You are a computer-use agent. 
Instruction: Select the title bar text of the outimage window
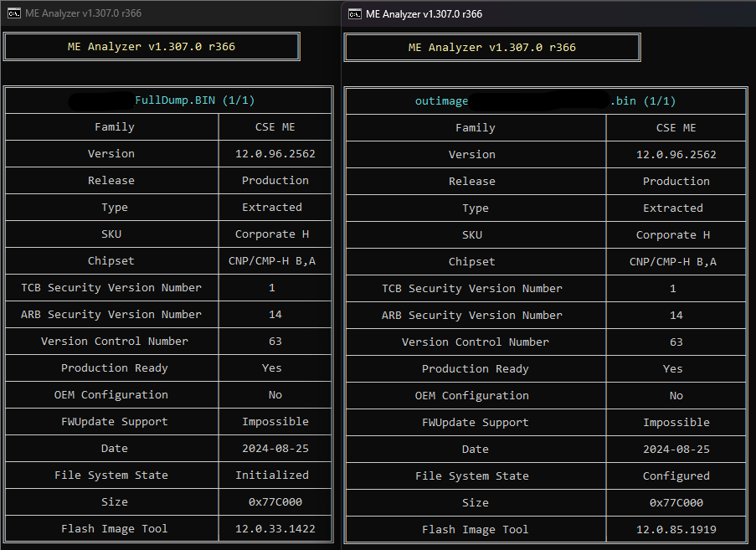click(x=424, y=14)
